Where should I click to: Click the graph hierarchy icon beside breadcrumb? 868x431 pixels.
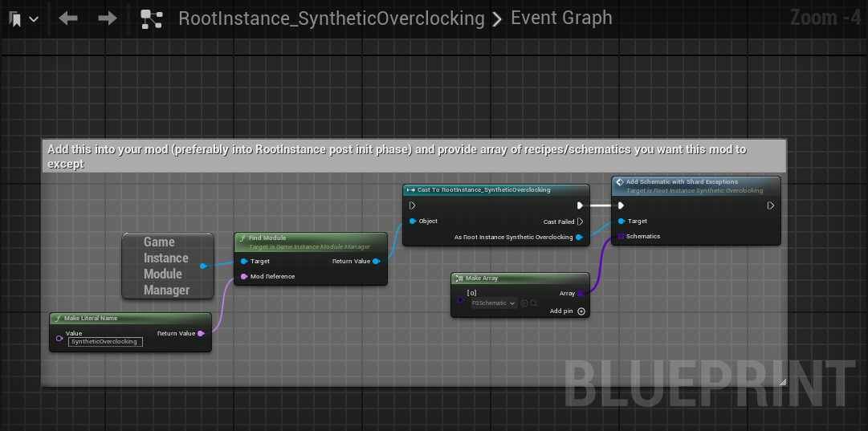(x=151, y=18)
